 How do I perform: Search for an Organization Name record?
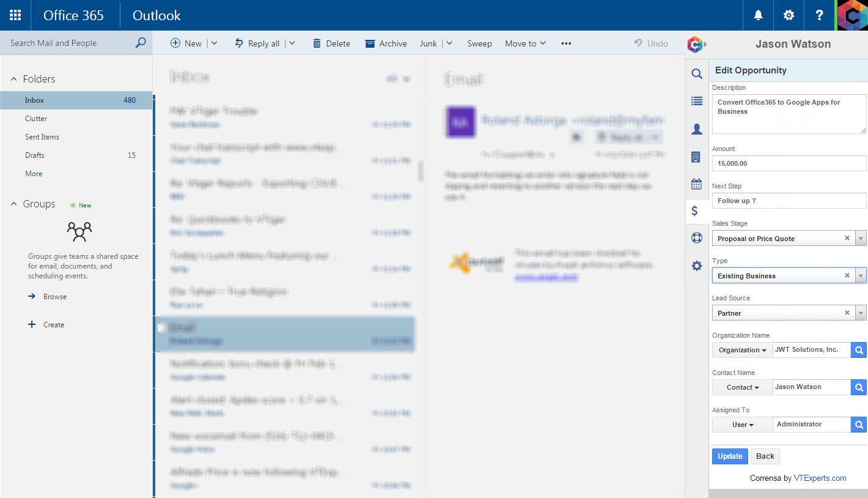pyautogui.click(x=858, y=351)
